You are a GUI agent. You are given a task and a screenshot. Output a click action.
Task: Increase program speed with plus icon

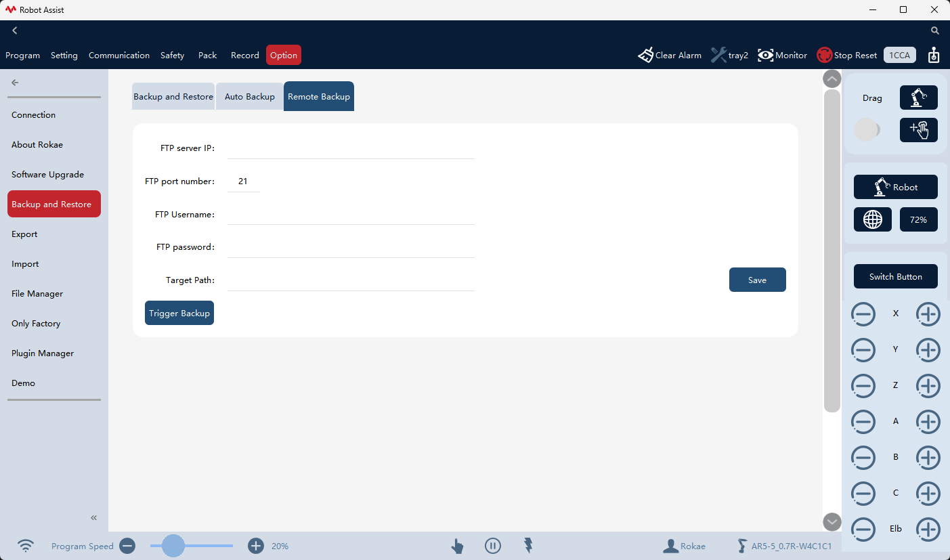[255, 546]
